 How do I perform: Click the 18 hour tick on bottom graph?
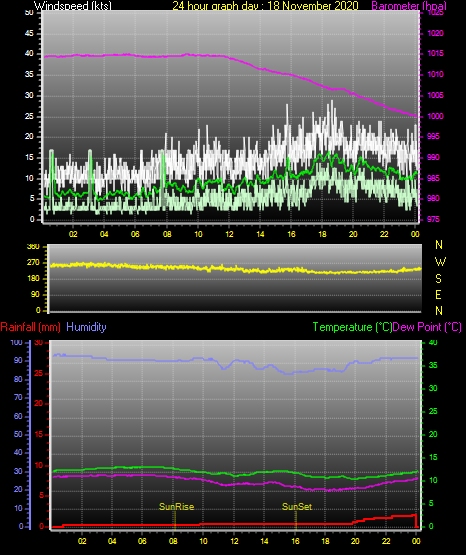click(325, 541)
